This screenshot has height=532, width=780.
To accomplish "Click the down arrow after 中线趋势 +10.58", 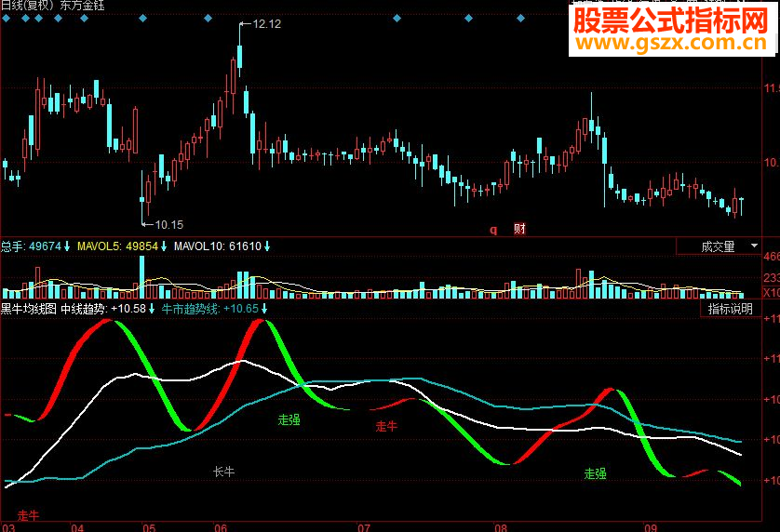I will click(152, 309).
